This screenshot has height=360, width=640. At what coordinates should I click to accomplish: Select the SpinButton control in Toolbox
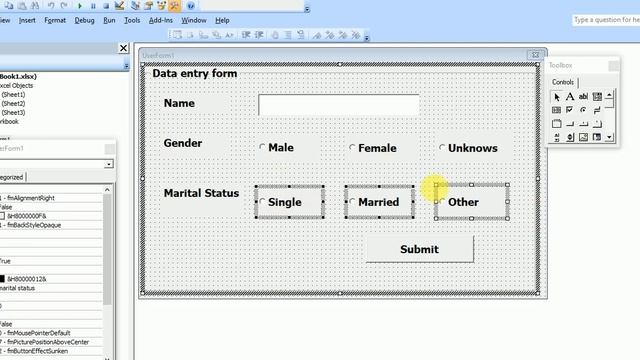570,137
